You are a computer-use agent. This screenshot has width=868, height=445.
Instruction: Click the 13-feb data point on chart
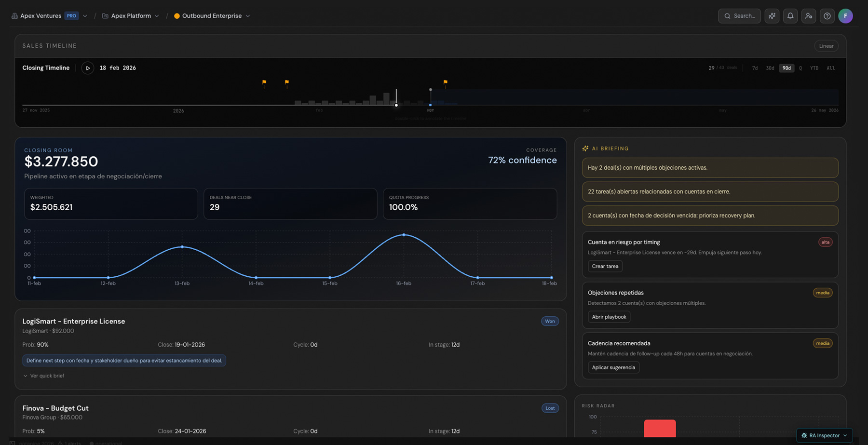coord(182,247)
